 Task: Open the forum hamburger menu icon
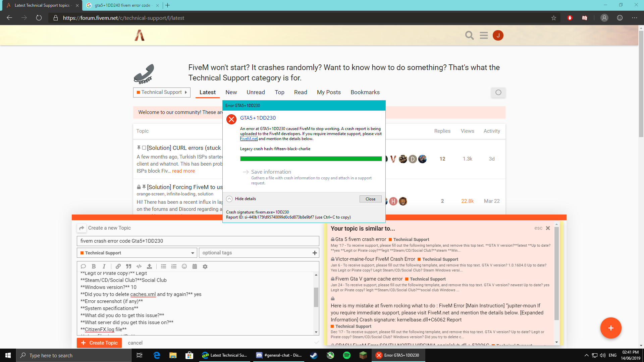[x=484, y=35]
